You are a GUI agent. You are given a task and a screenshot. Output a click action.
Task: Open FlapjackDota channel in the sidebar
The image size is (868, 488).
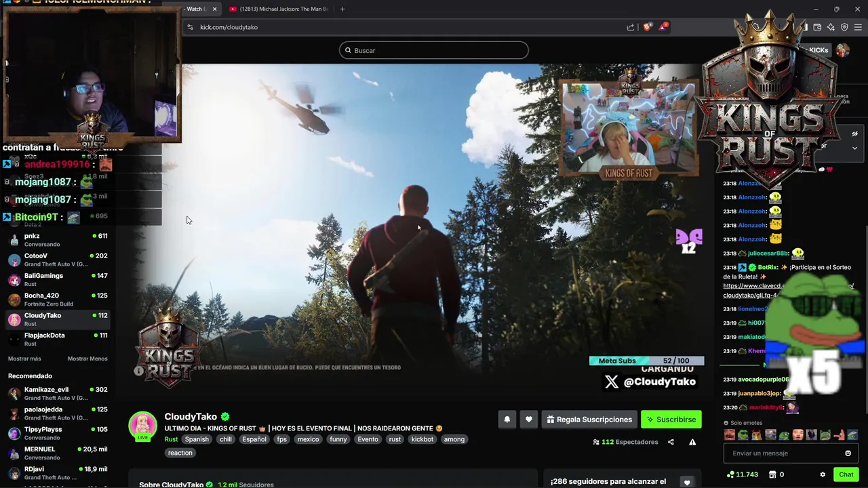(58, 339)
